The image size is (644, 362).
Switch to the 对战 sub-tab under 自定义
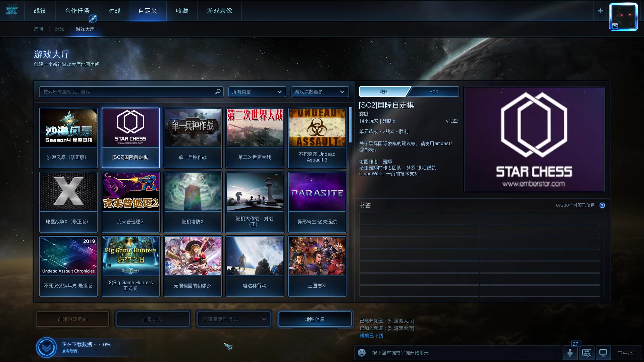point(59,29)
